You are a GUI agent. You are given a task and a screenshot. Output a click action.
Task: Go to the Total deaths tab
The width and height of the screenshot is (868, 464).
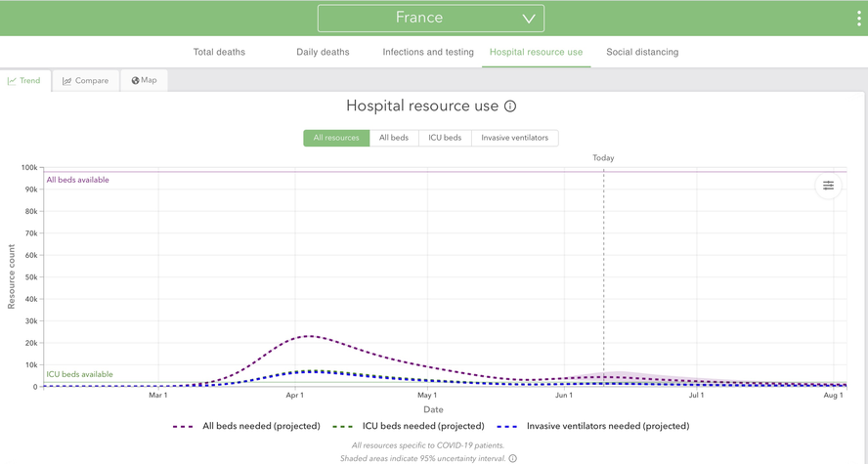pos(219,52)
